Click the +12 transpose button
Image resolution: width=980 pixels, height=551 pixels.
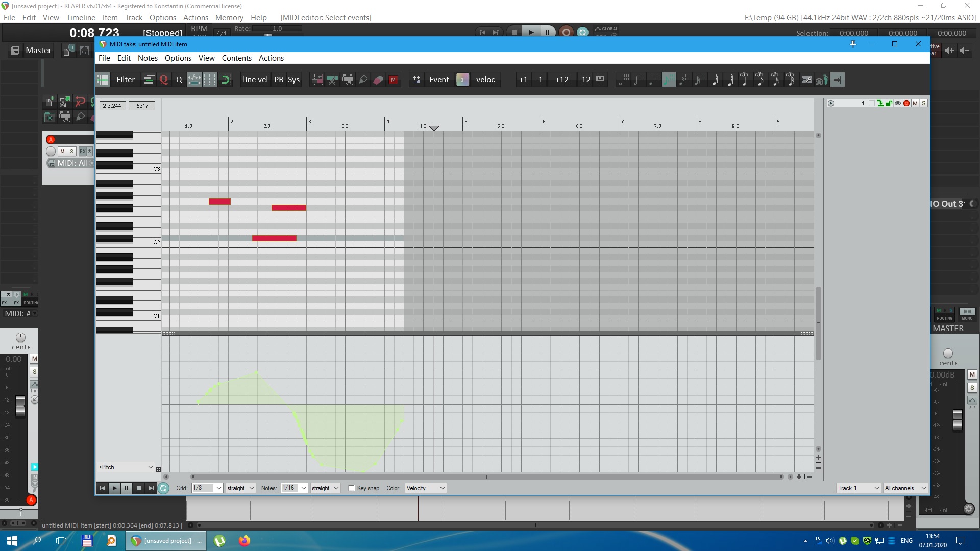(x=561, y=80)
